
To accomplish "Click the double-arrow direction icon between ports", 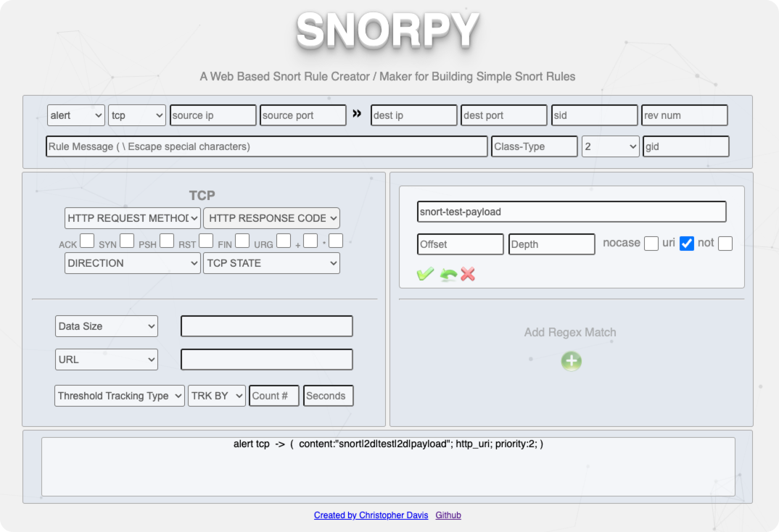I will click(x=357, y=114).
